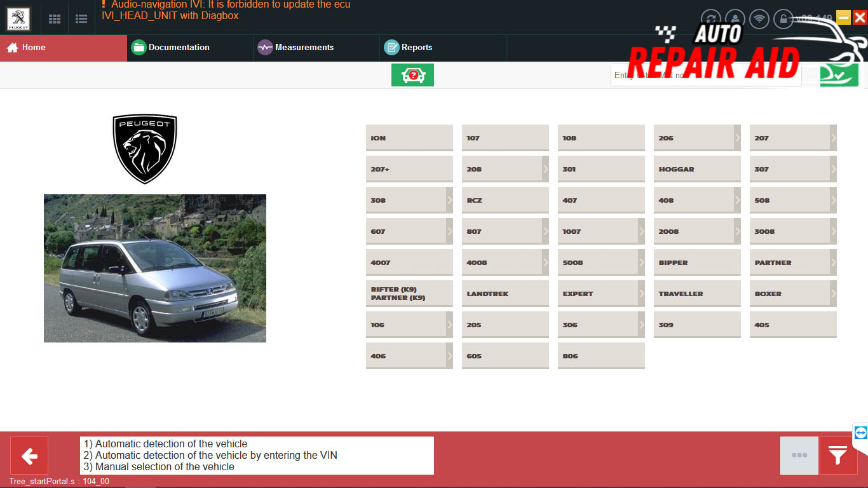Select the 207+ vehicle button
868x488 pixels.
[409, 169]
